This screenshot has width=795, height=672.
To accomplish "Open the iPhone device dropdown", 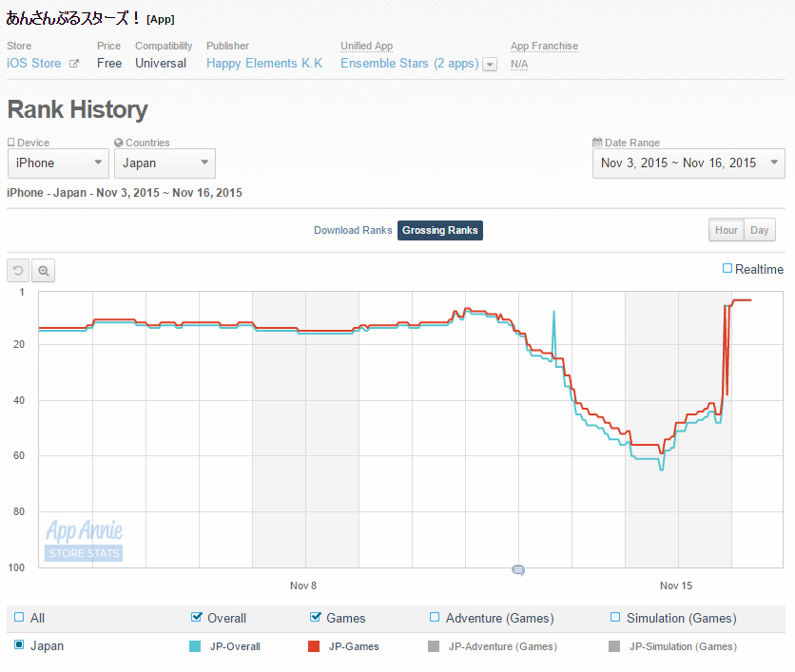I will pyautogui.click(x=58, y=163).
